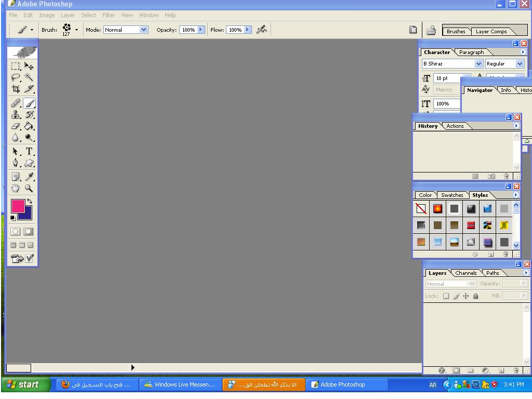Screen dimensions: 532x399
Task: Open the Layer Comps tab
Action: pos(491,32)
